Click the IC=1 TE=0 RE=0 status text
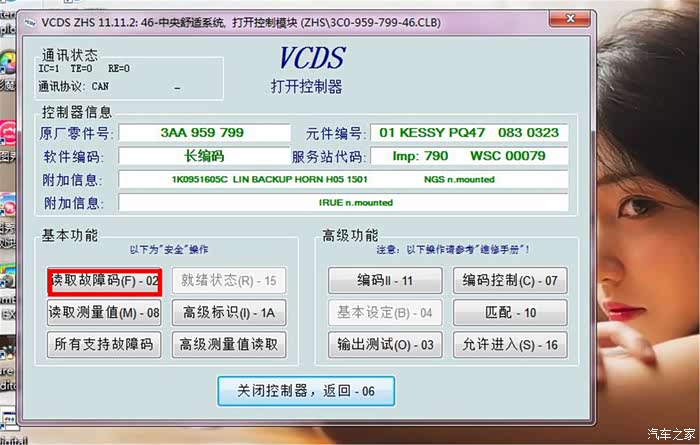 point(84,68)
